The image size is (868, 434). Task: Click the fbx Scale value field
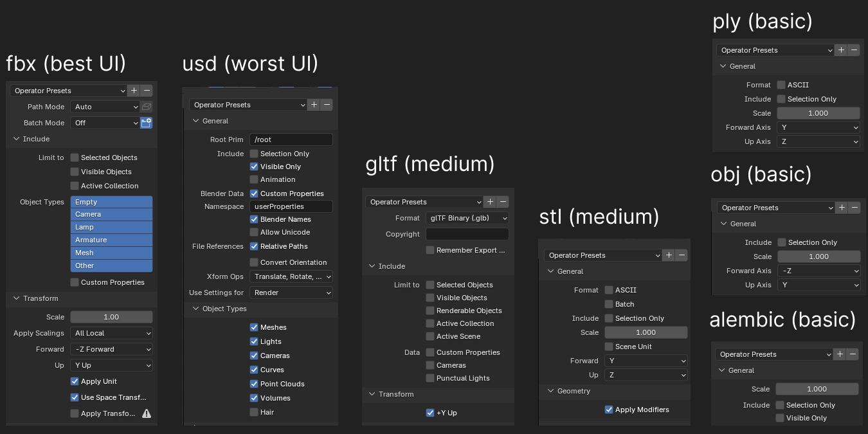(111, 317)
